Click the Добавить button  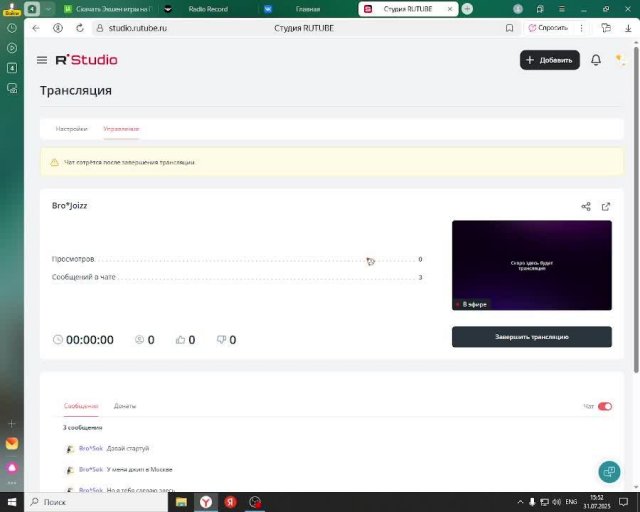[550, 60]
